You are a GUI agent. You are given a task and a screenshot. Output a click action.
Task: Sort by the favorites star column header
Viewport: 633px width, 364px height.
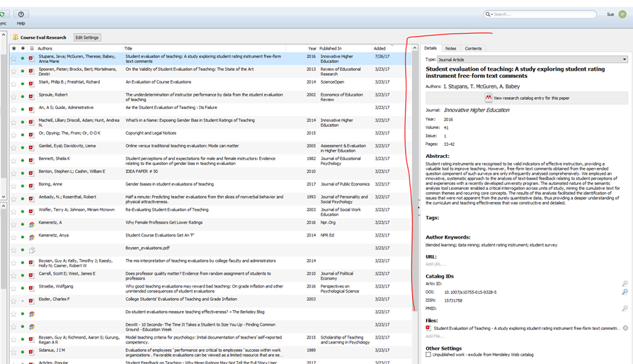click(x=13, y=48)
